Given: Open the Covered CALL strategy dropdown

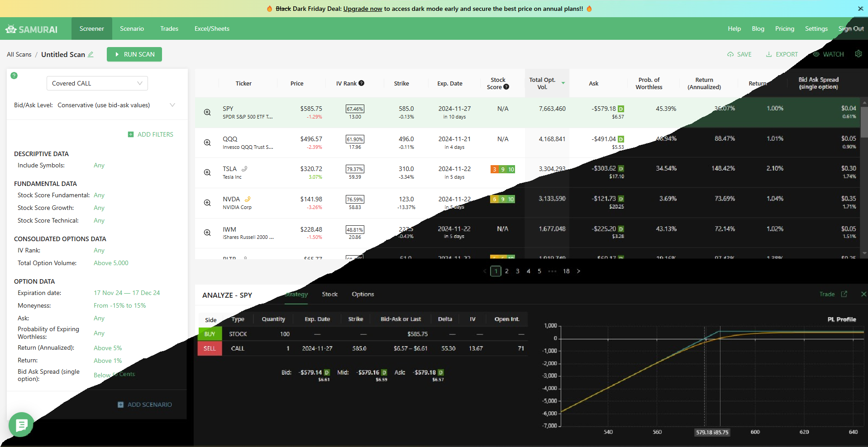Looking at the screenshot, I should (97, 83).
